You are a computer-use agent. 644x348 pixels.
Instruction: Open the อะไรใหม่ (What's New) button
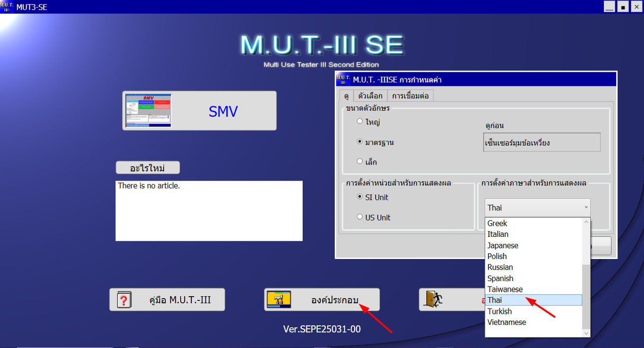(148, 167)
